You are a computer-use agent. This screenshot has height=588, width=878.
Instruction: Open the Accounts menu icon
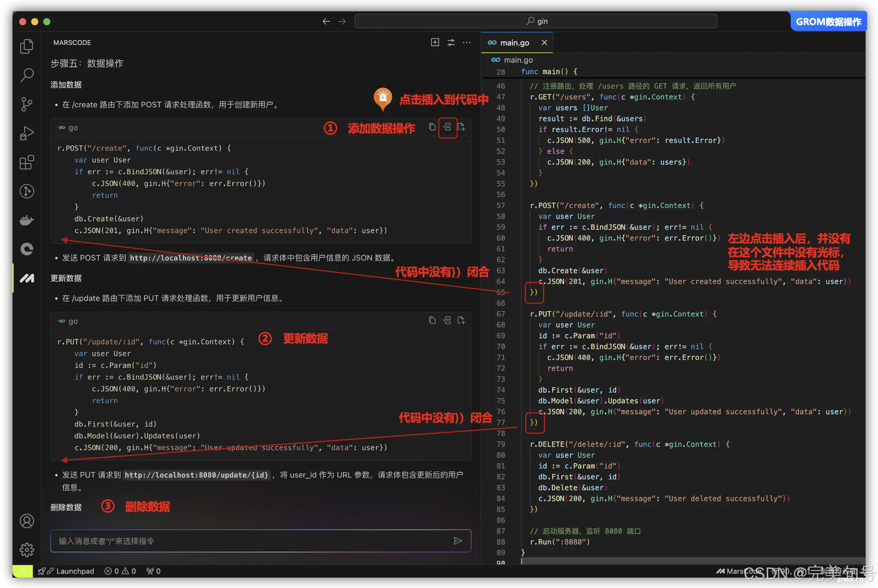pyautogui.click(x=27, y=521)
